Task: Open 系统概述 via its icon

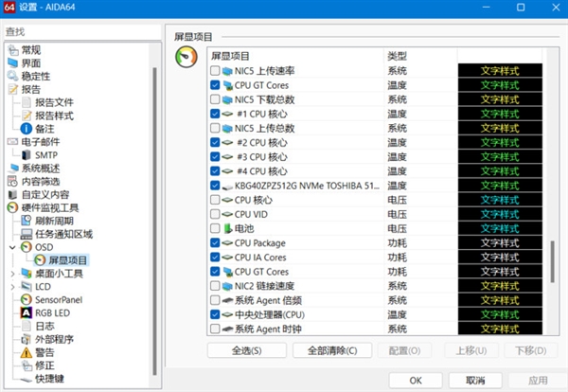Action: click(13, 169)
